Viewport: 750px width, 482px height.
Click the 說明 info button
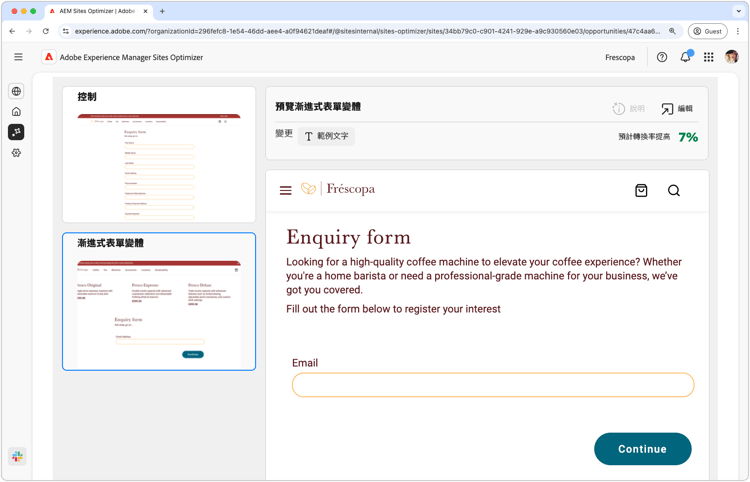click(629, 109)
